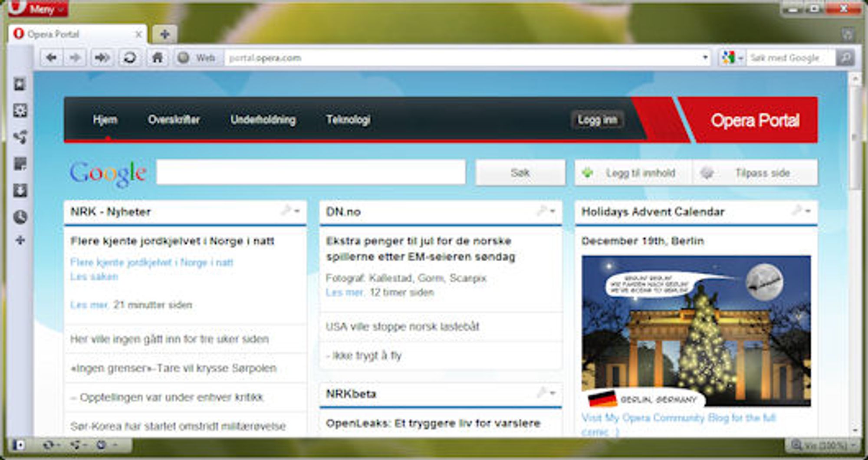Image resolution: width=868 pixels, height=460 pixels.
Task: Click Legg til innhold button
Action: [633, 173]
